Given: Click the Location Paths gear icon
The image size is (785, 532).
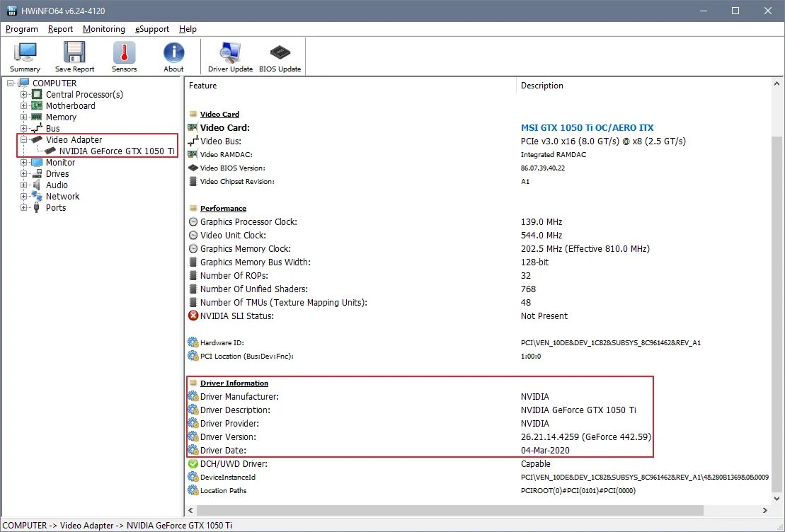Looking at the screenshot, I should [193, 491].
